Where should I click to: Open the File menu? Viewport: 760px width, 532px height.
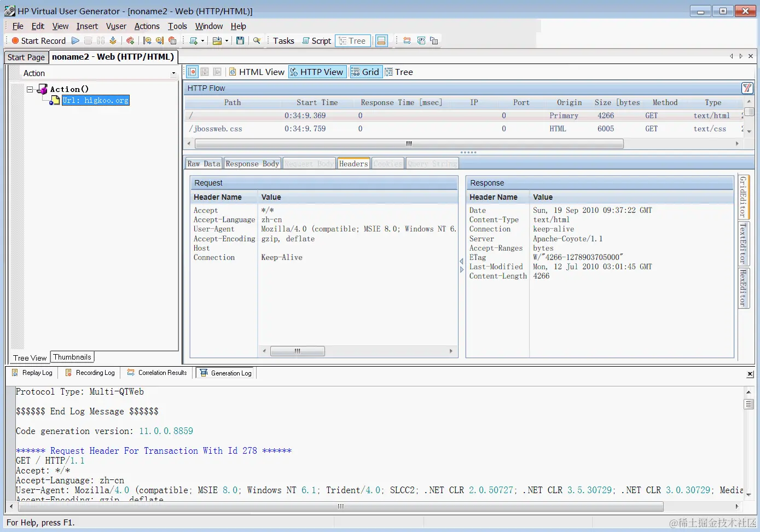tap(18, 26)
